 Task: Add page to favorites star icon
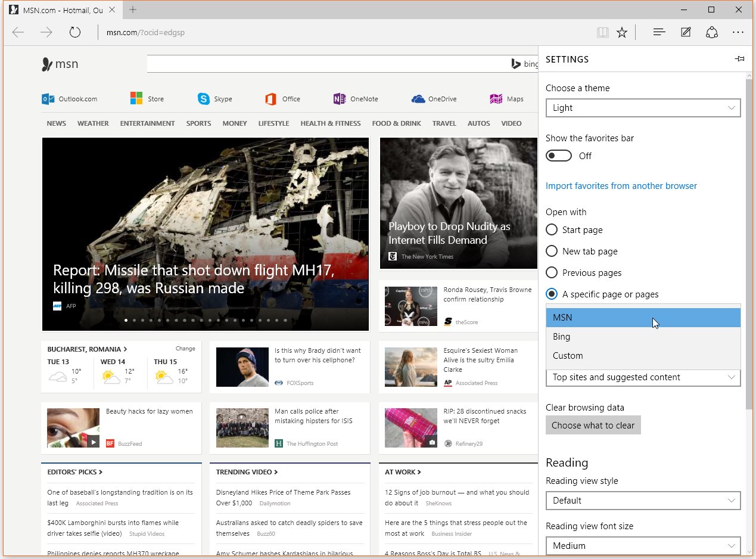(622, 32)
